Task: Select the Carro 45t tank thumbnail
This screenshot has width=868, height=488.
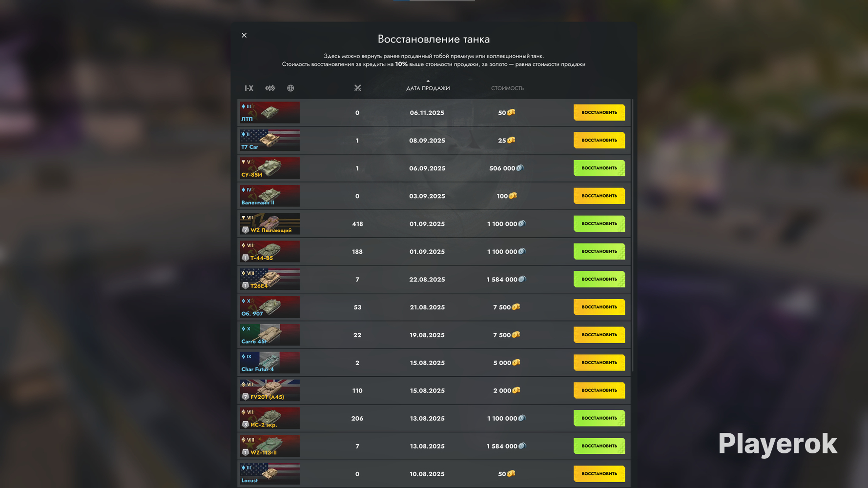Action: tap(269, 335)
